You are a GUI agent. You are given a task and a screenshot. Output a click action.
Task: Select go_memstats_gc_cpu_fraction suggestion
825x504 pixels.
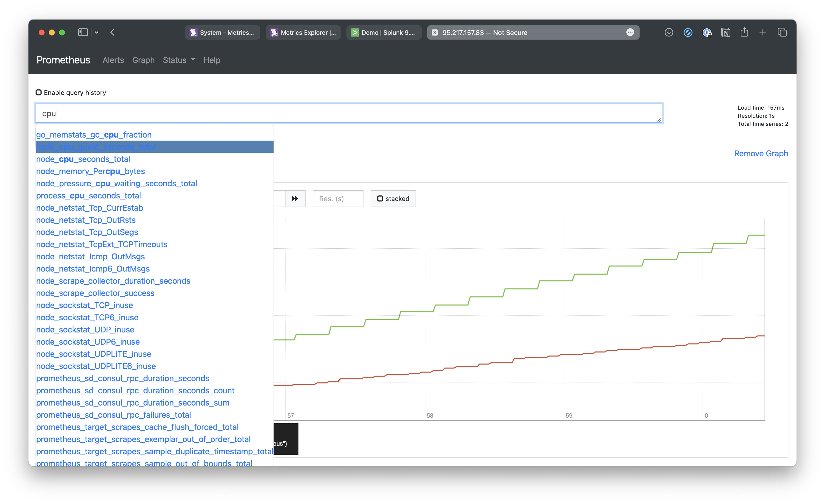click(155, 135)
